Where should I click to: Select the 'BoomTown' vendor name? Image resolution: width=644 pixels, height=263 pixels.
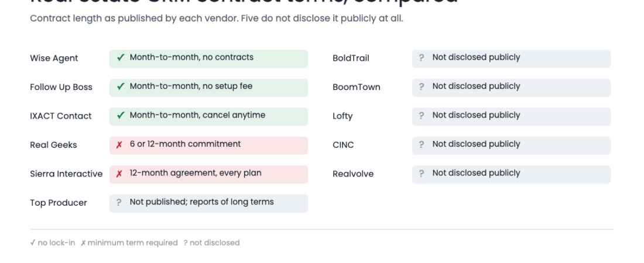point(357,87)
